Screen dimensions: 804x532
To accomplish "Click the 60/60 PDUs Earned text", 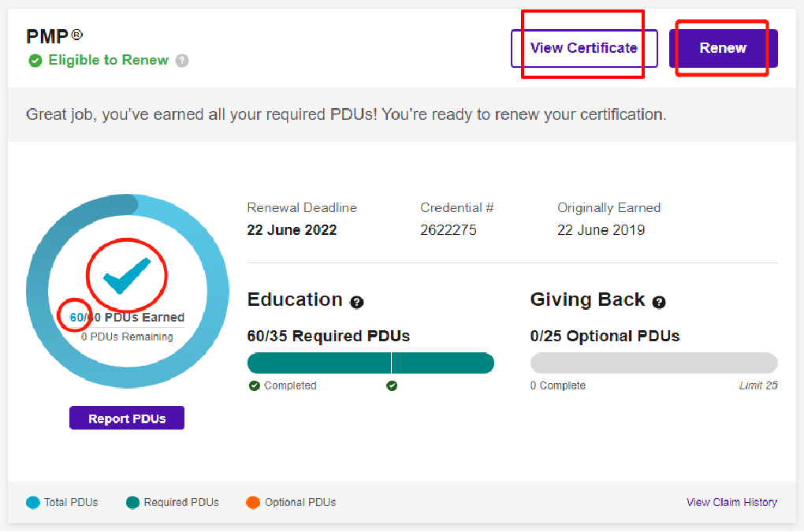I will 127,318.
